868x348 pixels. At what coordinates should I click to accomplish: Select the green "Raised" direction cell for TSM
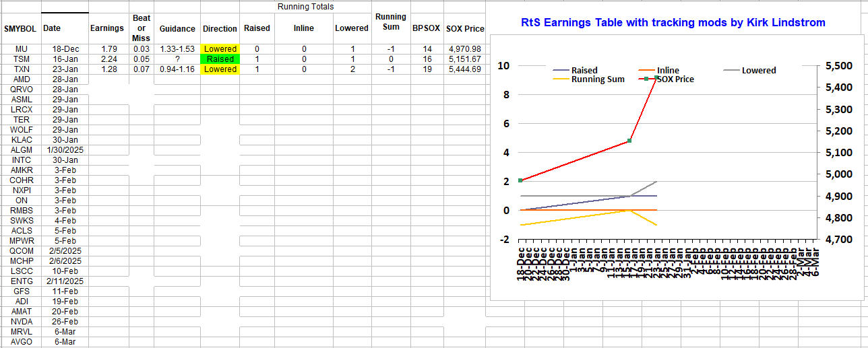tap(220, 59)
